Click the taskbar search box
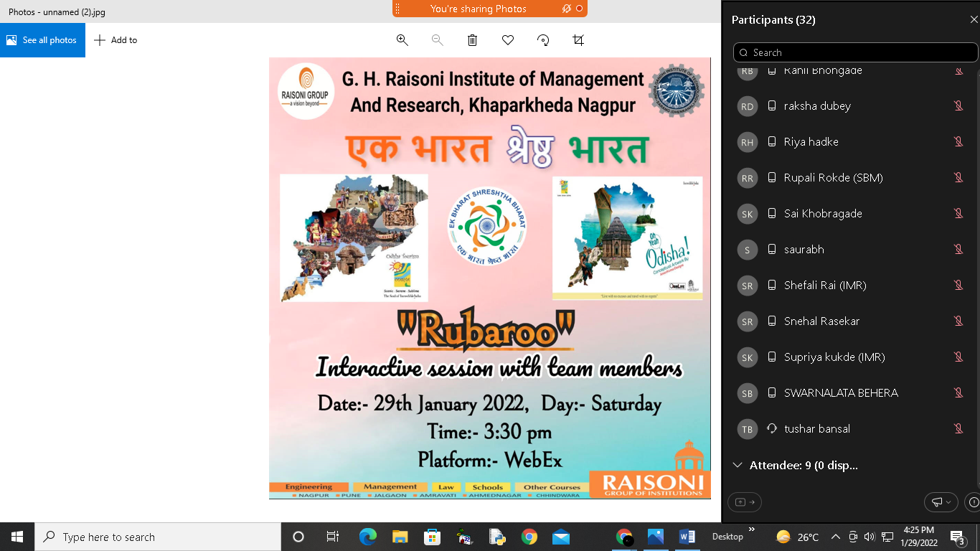The width and height of the screenshot is (980, 551). pyautogui.click(x=158, y=537)
